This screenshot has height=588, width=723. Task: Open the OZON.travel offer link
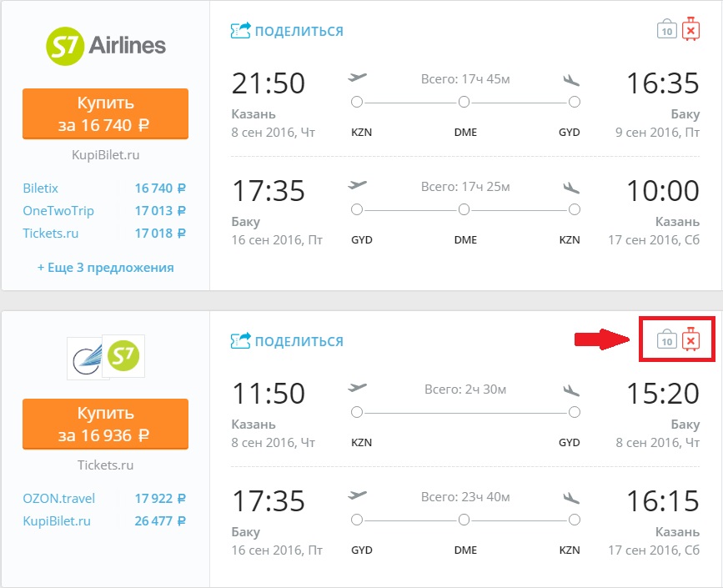[59, 499]
